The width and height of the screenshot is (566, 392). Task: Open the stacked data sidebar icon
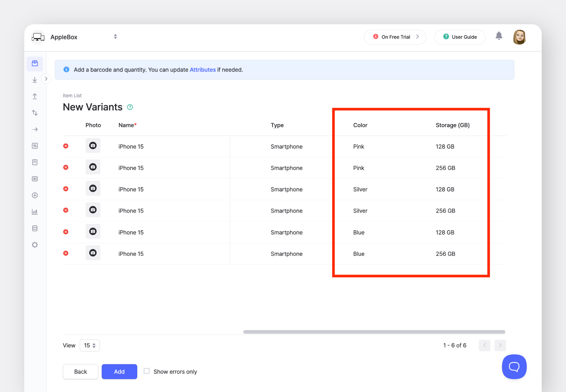click(35, 228)
